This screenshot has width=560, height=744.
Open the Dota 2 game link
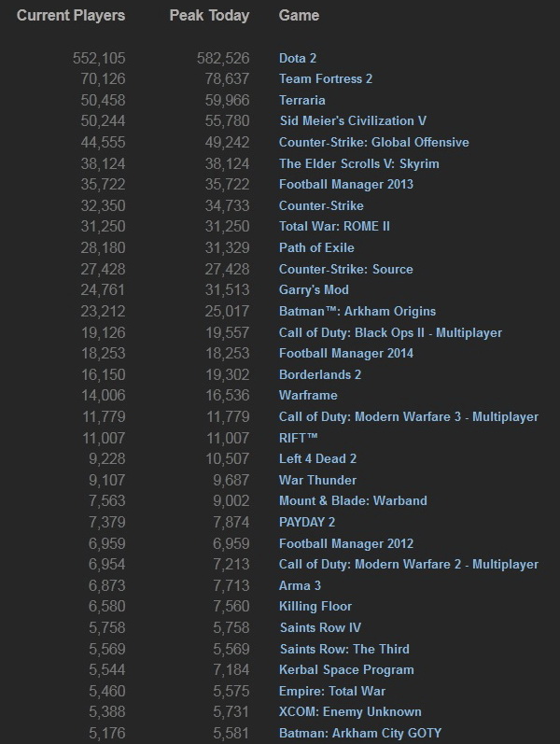(x=298, y=58)
